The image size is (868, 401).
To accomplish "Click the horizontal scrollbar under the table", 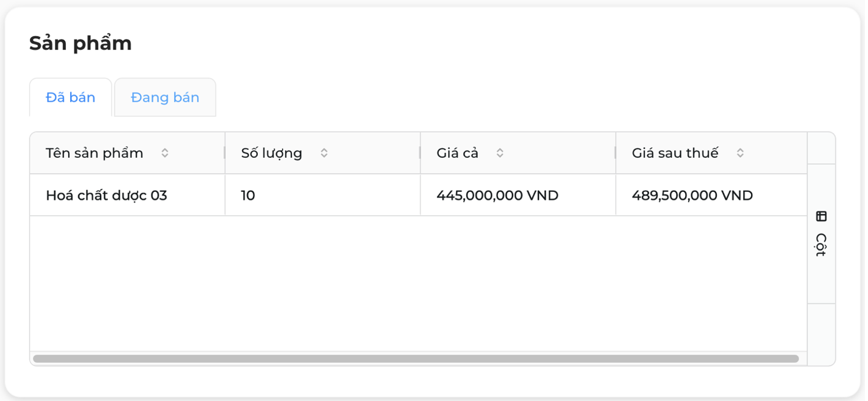I will tap(416, 359).
